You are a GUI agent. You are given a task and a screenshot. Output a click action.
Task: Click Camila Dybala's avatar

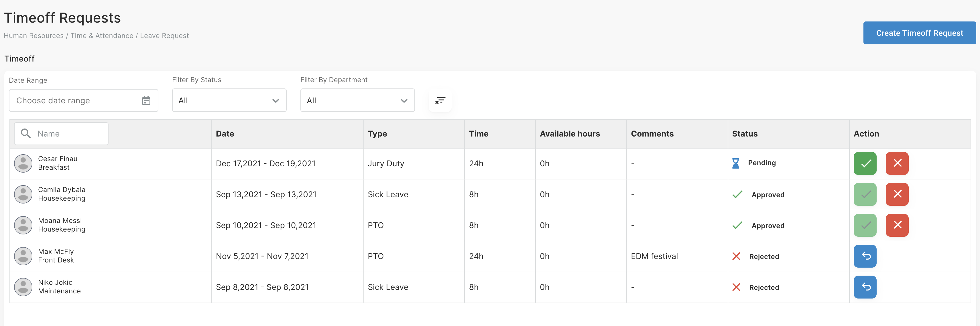click(x=23, y=194)
